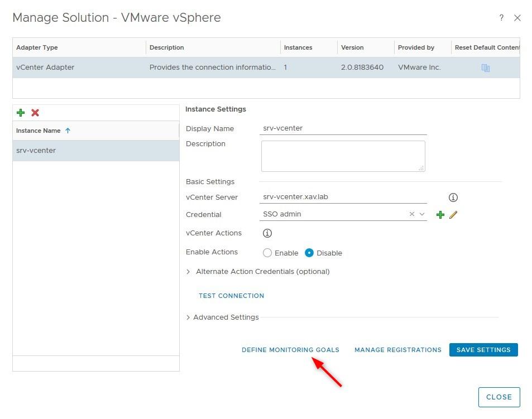The width and height of the screenshot is (532, 419).
Task: Select the Enable actions radio button
Action: (267, 253)
